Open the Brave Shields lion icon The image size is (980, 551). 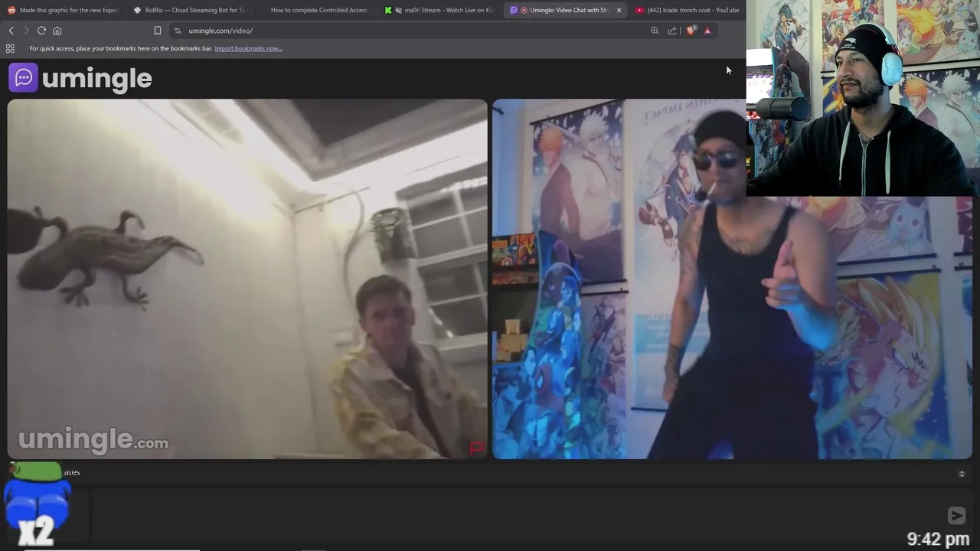point(691,31)
